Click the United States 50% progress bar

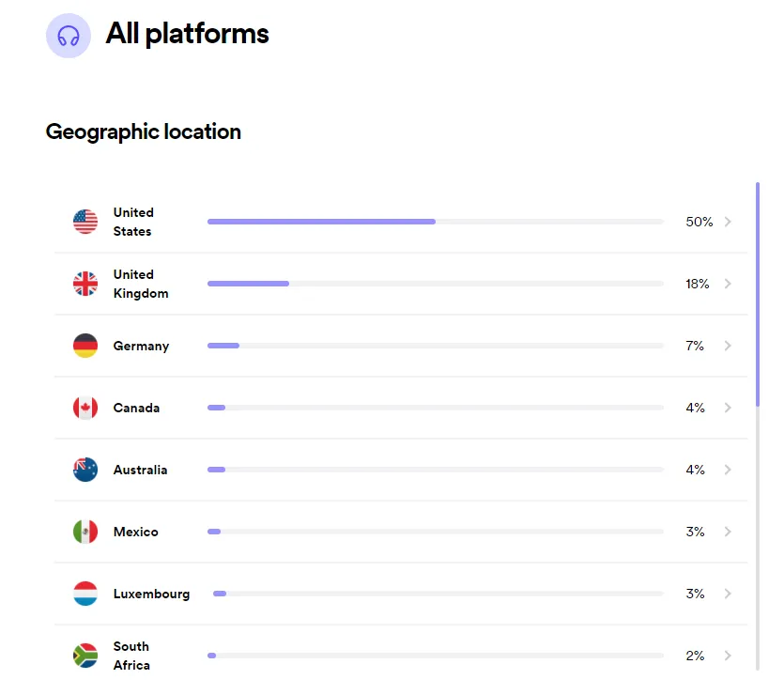(436, 222)
